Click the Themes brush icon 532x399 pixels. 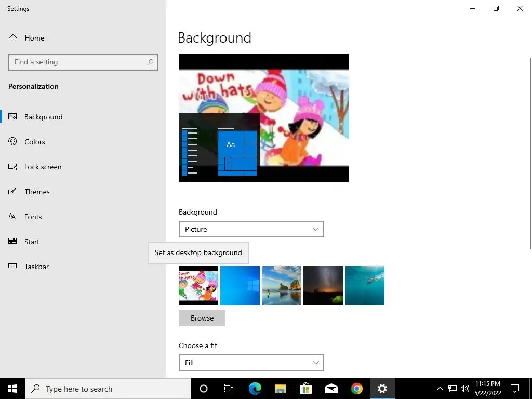[x=12, y=192]
